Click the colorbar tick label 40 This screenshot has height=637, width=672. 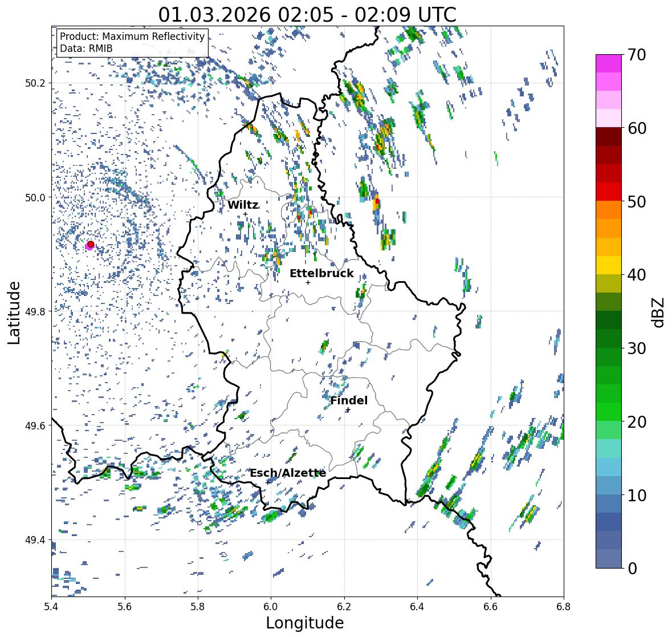tap(637, 275)
